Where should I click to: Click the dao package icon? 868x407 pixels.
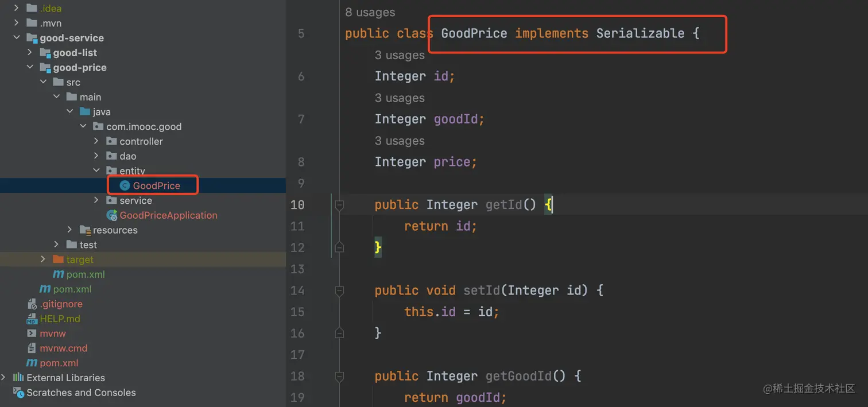click(x=111, y=156)
